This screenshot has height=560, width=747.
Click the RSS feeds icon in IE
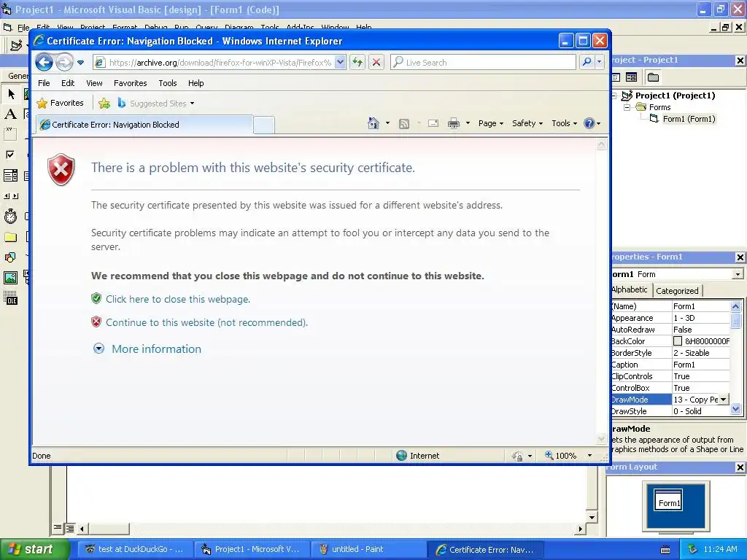pyautogui.click(x=404, y=124)
